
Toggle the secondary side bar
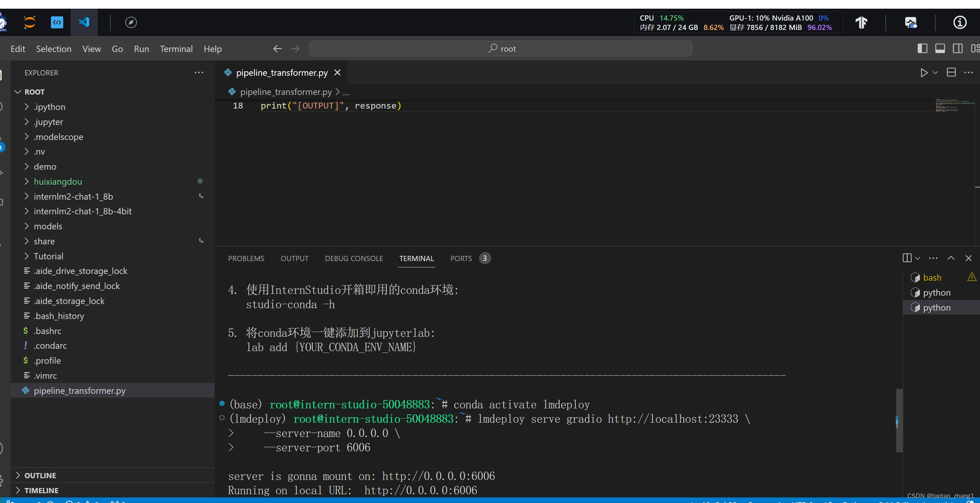958,48
